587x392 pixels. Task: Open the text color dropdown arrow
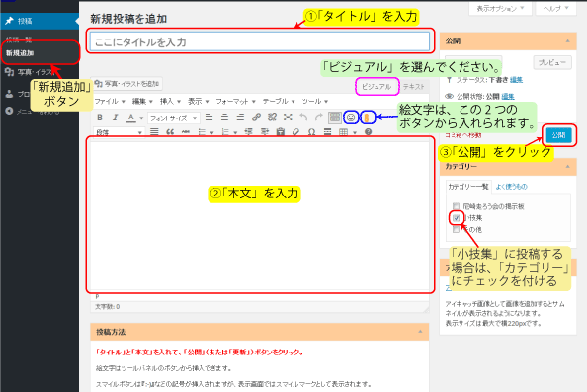(x=141, y=118)
